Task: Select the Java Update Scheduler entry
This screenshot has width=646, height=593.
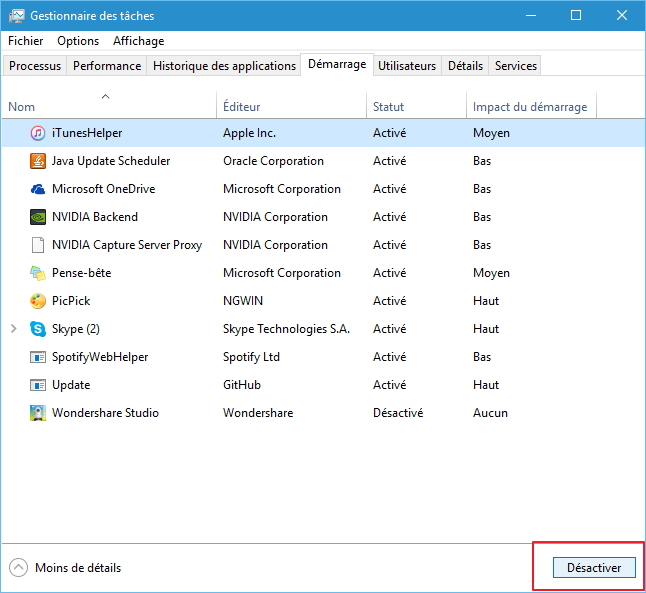Action: pyautogui.click(x=111, y=161)
